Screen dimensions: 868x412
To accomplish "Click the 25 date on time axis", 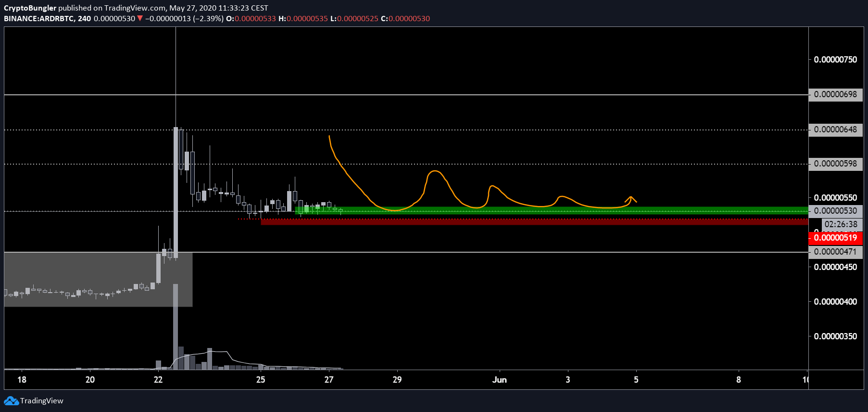I will coord(261,380).
